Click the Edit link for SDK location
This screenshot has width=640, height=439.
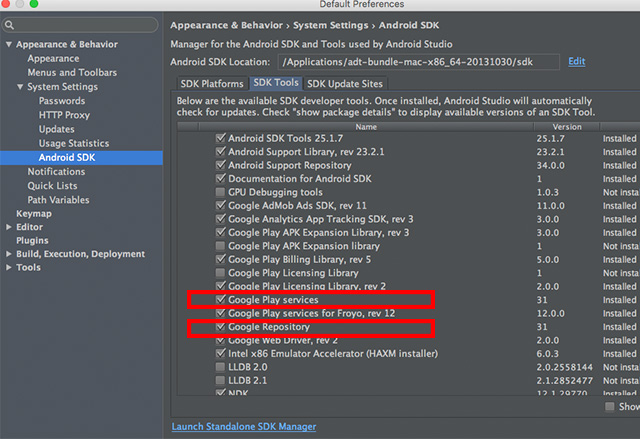pyautogui.click(x=577, y=61)
